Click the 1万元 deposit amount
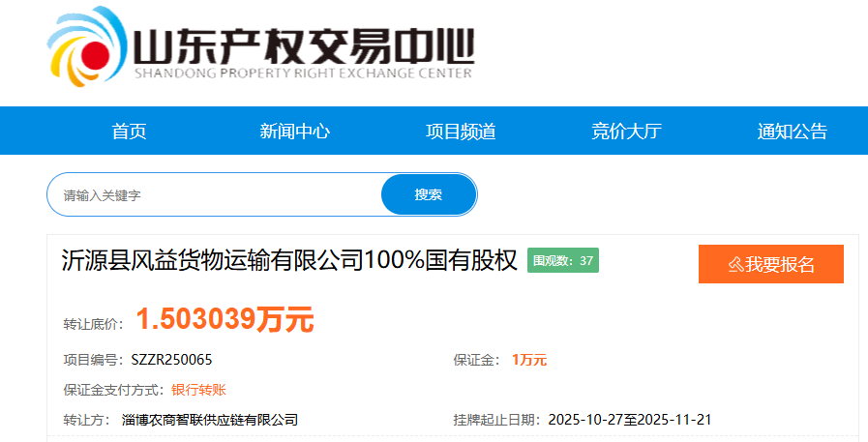The height and width of the screenshot is (442, 868). [x=529, y=360]
